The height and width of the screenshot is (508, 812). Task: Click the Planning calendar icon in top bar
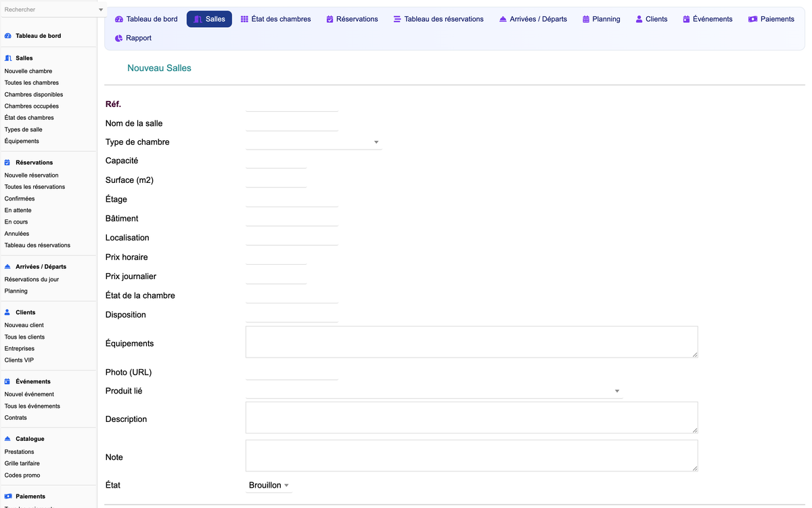[586, 19]
